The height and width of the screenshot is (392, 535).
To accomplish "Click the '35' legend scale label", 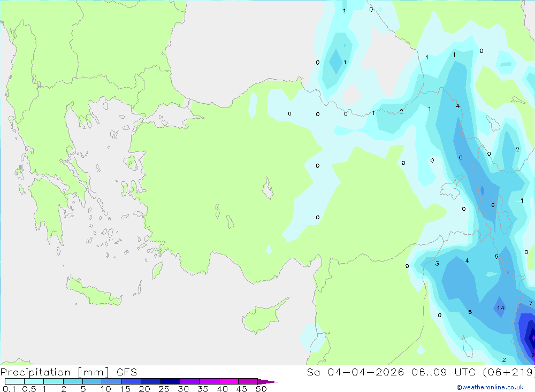I will tap(203, 389).
